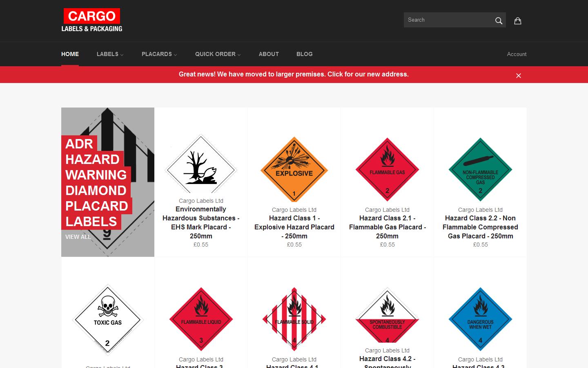Open the BLOG menu item
Viewport: 588px width, 368px height.
(x=304, y=54)
